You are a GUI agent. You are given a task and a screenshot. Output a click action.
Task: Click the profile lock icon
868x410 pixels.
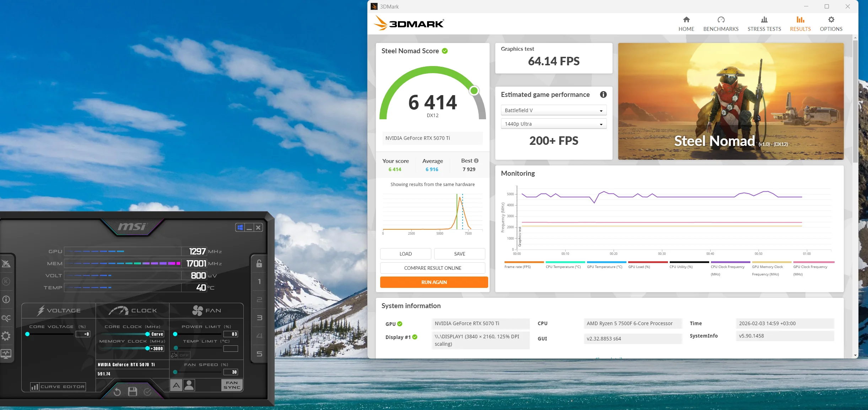pos(259,263)
